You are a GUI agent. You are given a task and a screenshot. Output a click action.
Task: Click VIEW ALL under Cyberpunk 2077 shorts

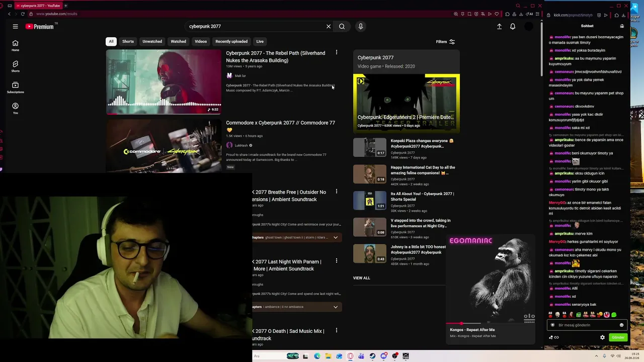click(361, 278)
